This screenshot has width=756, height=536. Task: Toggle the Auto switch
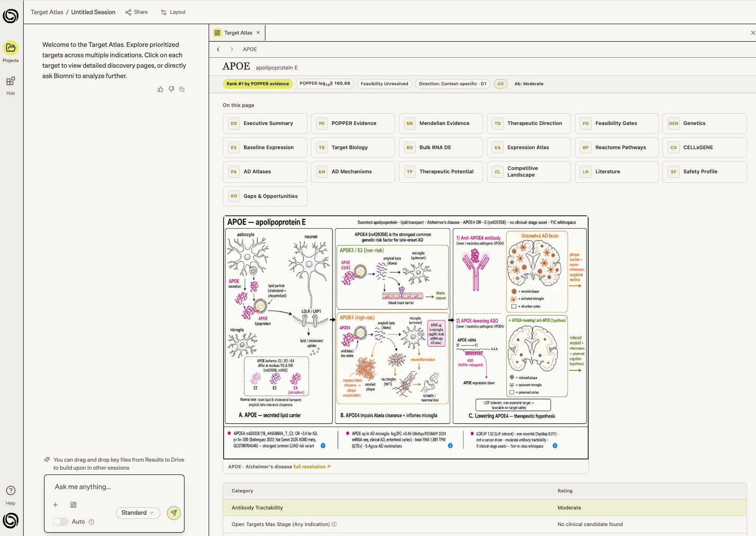click(61, 522)
